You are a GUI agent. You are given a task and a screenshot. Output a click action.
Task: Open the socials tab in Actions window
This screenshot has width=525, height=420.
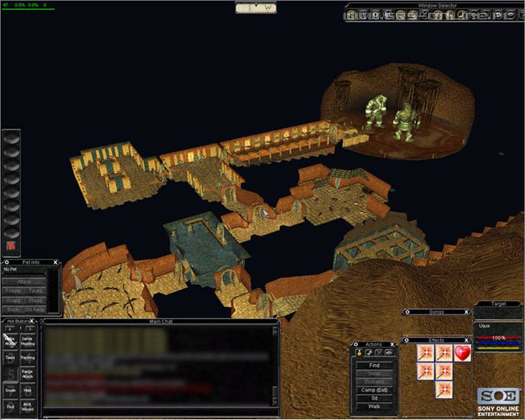[x=388, y=352]
